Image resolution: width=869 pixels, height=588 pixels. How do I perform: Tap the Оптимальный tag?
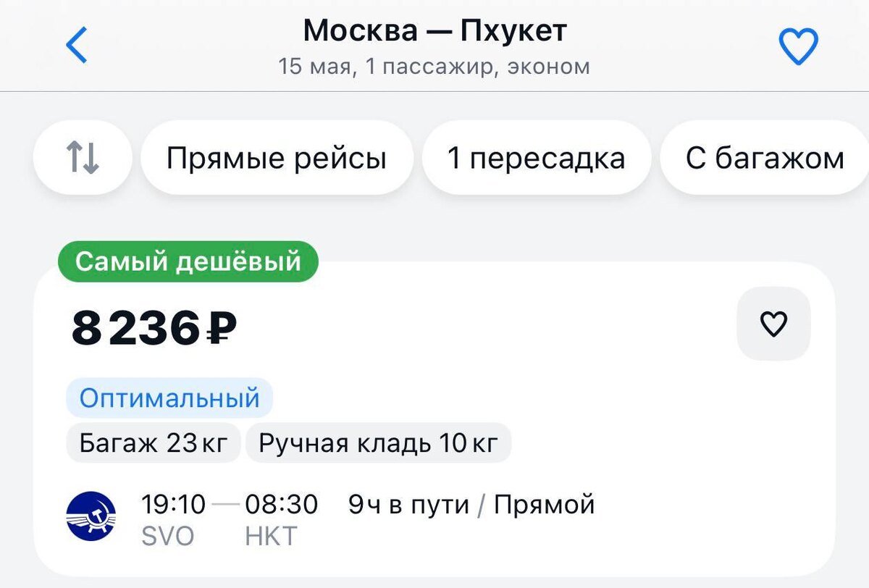(x=169, y=398)
